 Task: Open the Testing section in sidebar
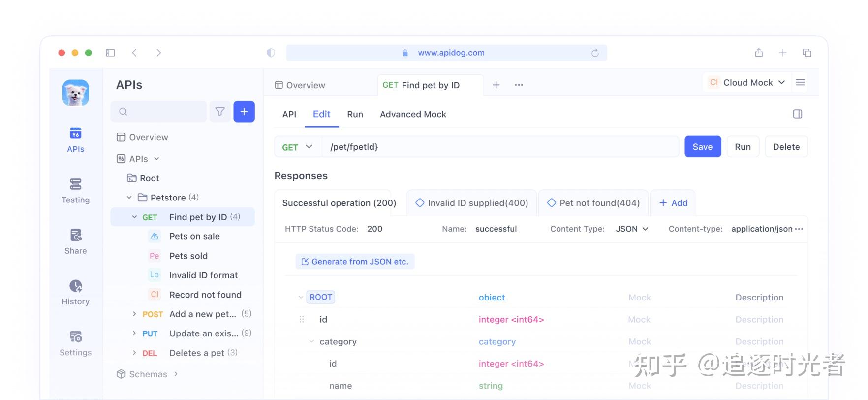point(75,191)
